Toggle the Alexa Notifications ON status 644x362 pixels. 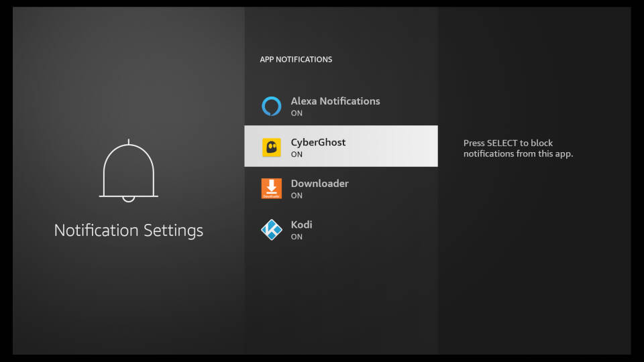tap(297, 113)
